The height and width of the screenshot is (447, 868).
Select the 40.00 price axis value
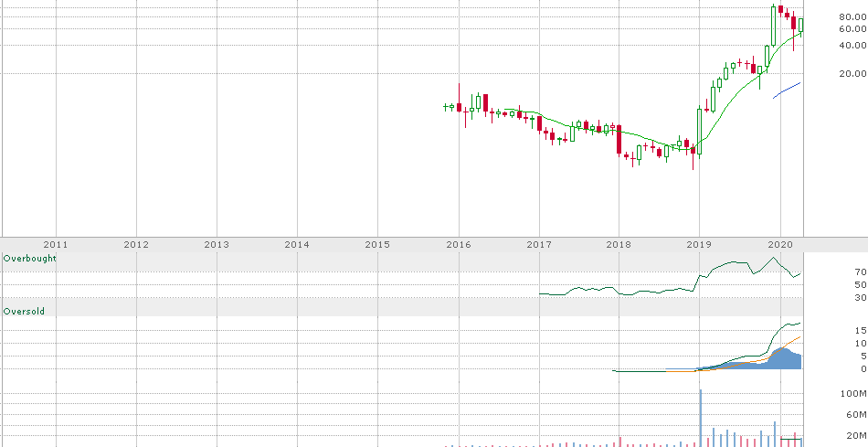(x=852, y=45)
